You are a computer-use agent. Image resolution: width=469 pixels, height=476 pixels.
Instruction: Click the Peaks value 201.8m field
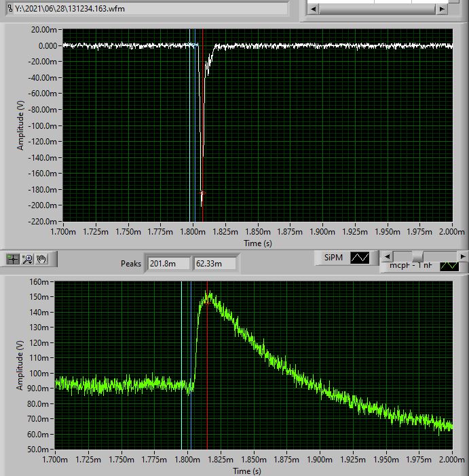(168, 264)
